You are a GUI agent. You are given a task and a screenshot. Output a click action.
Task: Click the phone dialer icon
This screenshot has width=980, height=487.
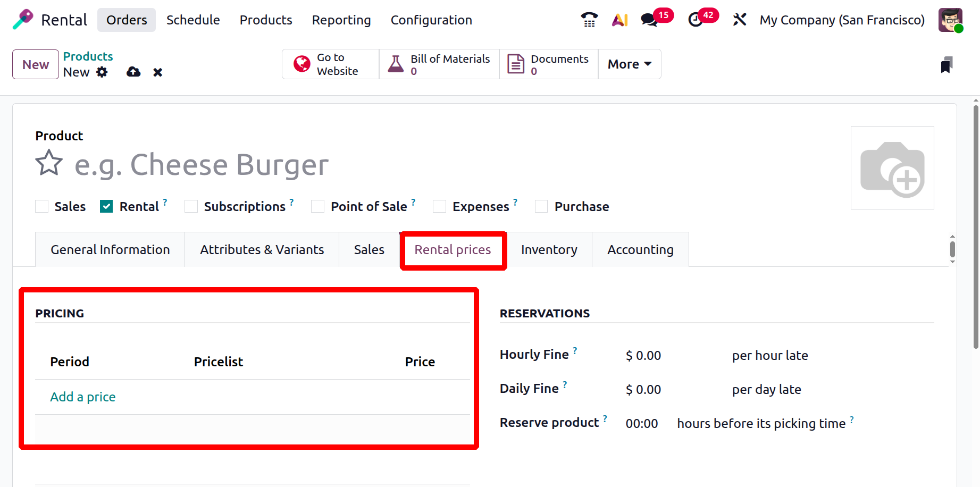click(589, 20)
